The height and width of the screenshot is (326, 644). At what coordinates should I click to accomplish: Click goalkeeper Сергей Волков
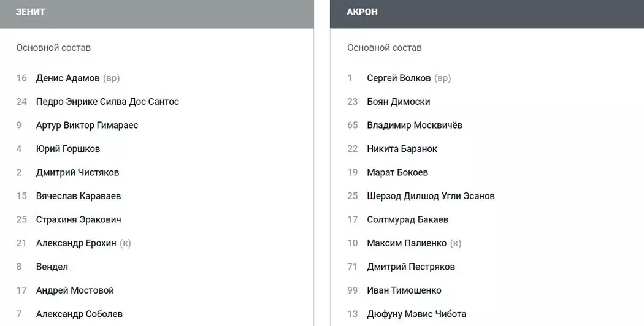click(x=399, y=78)
